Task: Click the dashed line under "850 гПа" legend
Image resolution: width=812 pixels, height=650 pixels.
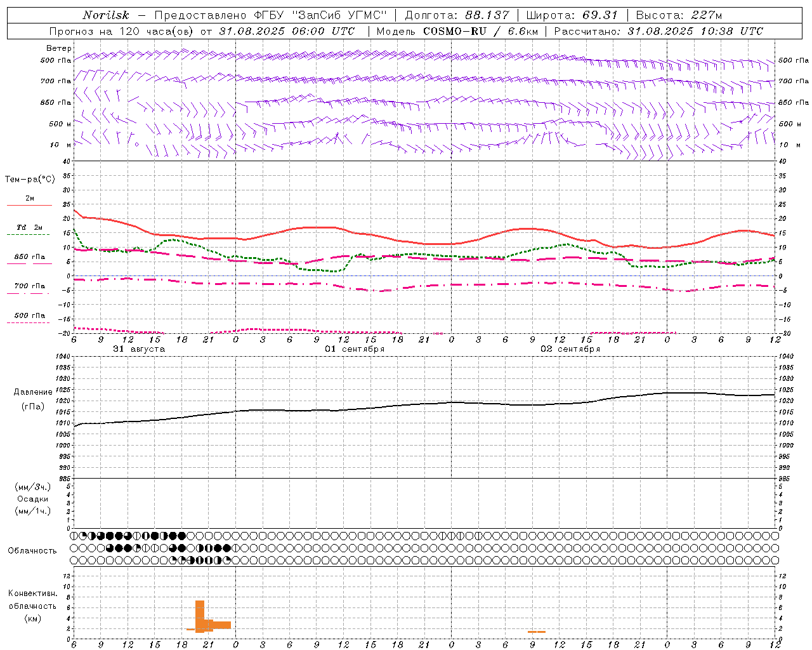Action: pyautogui.click(x=29, y=264)
